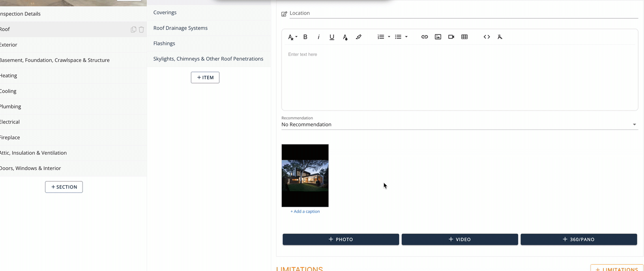Insert a table in the editor
This screenshot has height=271, width=644.
click(464, 37)
